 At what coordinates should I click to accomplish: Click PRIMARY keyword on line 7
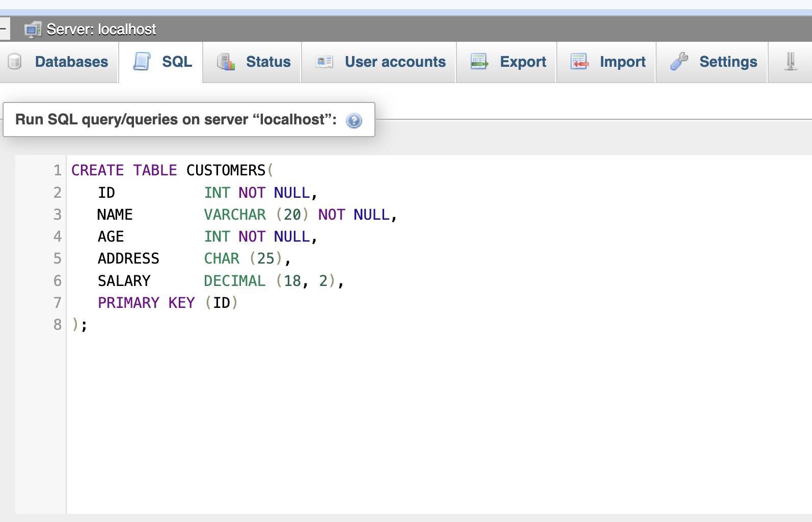128,303
